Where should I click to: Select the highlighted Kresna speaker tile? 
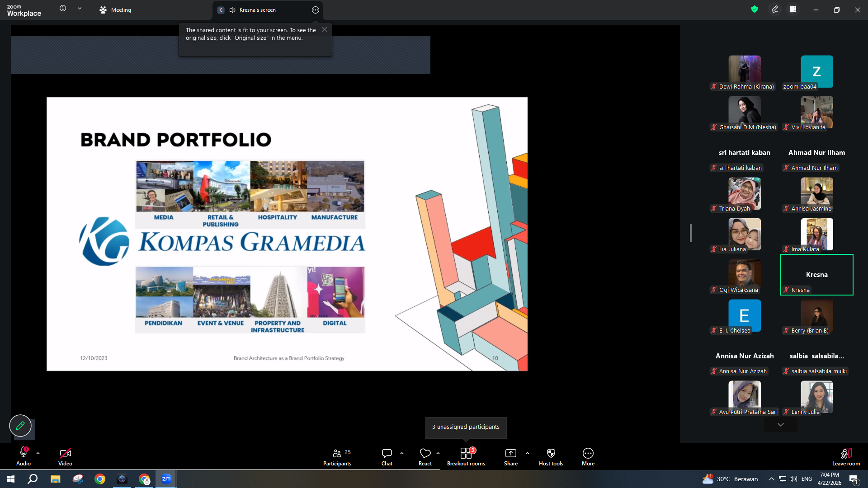[817, 275]
